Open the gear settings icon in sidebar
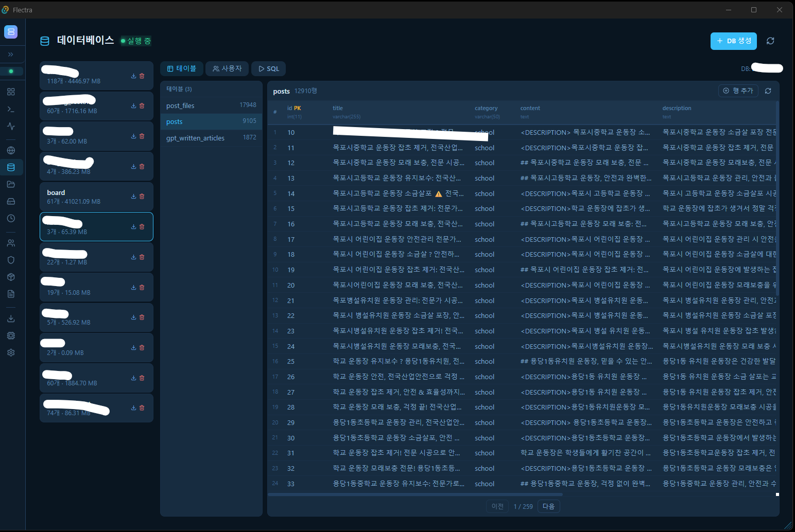Image resolution: width=795 pixels, height=532 pixels. click(x=11, y=352)
